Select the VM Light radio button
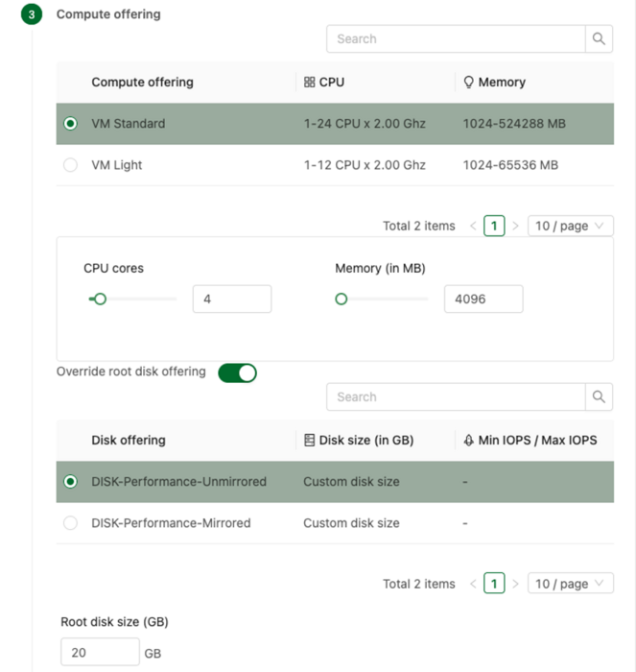 [x=70, y=165]
